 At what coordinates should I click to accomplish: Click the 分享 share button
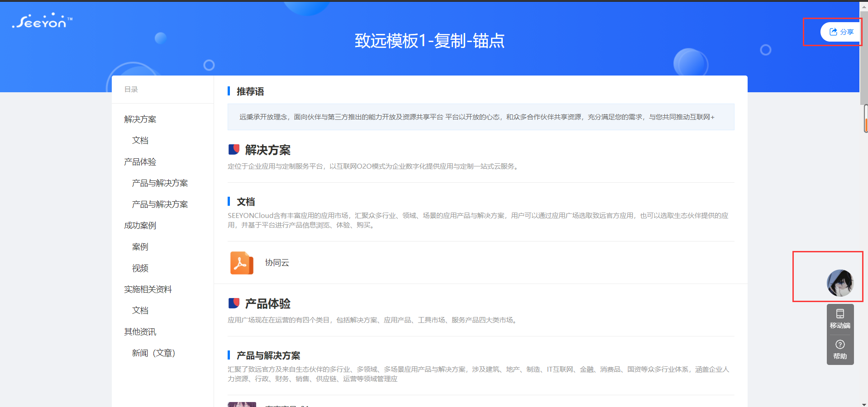pyautogui.click(x=841, y=32)
